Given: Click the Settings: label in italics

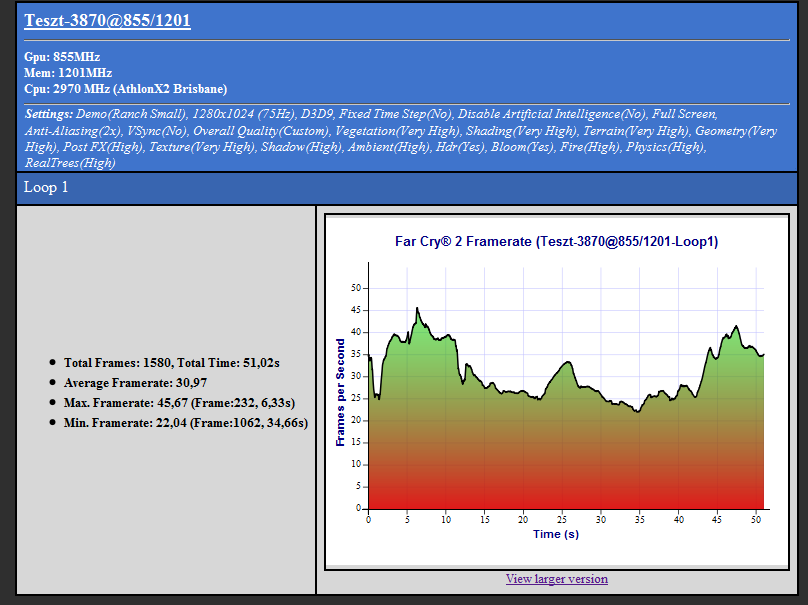Looking at the screenshot, I should [49, 114].
